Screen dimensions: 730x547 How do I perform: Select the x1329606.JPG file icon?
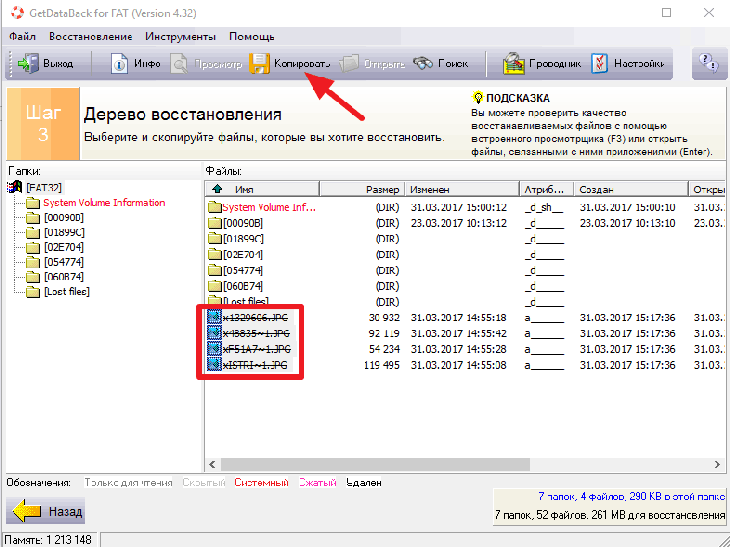pos(214,317)
